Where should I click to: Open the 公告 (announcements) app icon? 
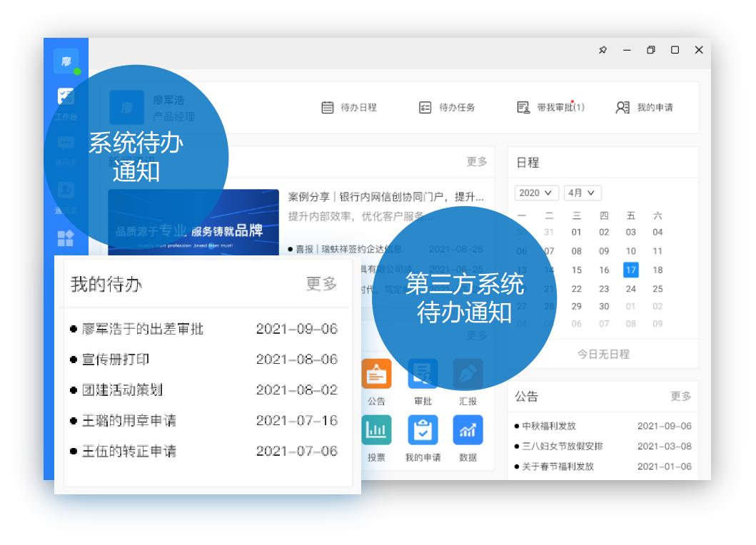pos(378,372)
